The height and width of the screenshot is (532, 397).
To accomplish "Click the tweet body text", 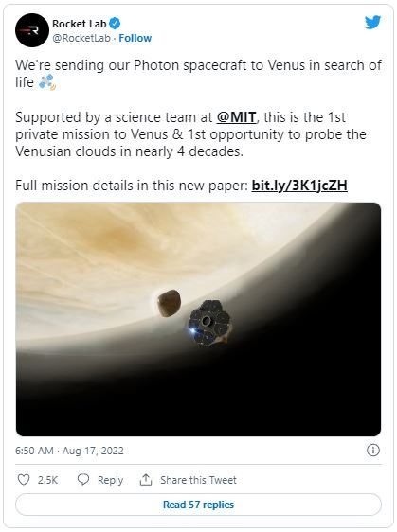I will (198, 125).
